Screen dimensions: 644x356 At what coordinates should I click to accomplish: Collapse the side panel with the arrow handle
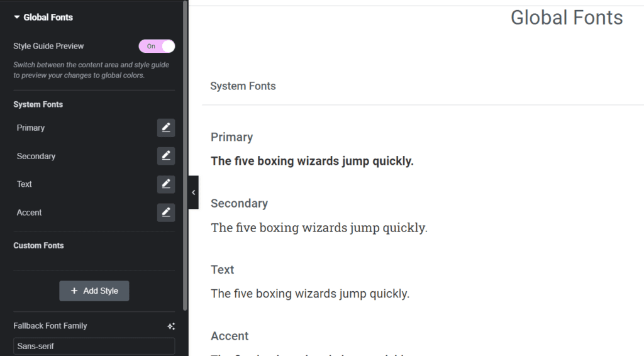(194, 192)
